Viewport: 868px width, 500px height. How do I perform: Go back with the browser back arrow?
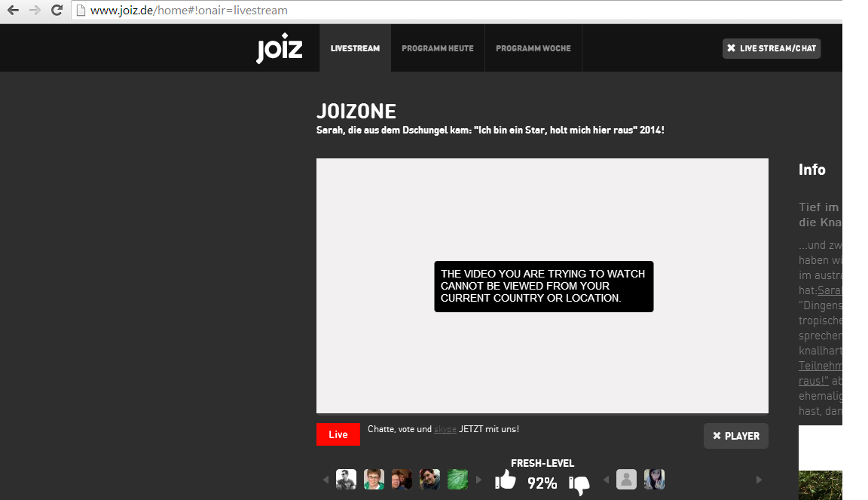[13, 10]
